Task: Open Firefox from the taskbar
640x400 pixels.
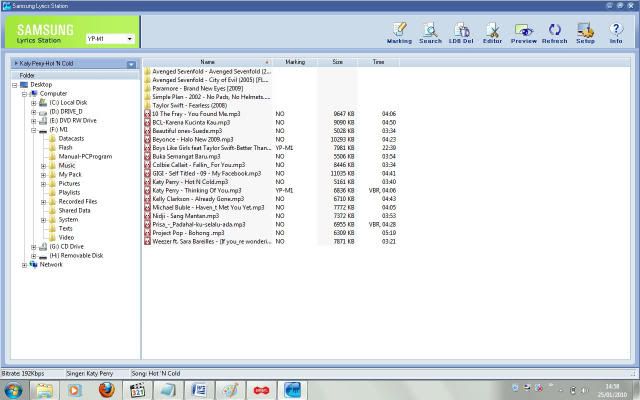Action: tap(107, 390)
